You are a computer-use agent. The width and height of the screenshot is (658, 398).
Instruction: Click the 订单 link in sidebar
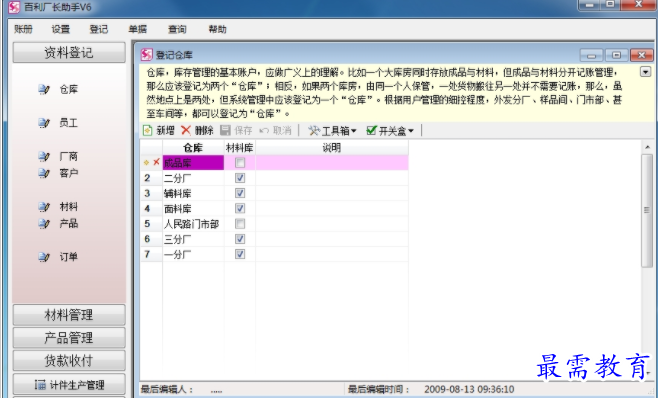[x=69, y=257]
